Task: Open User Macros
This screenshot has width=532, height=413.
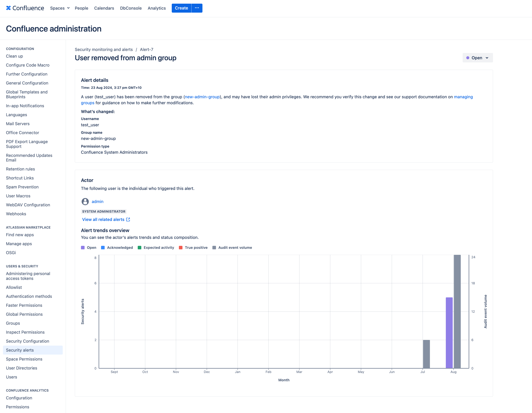Action: click(18, 196)
